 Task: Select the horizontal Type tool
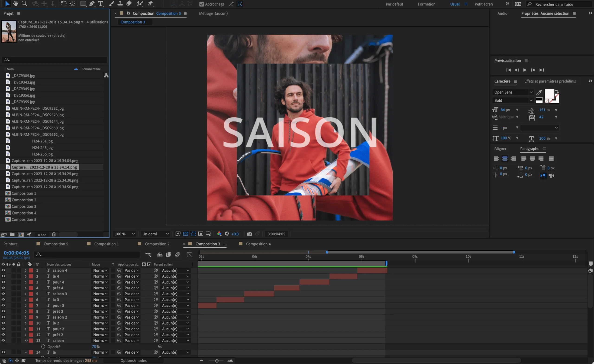[100, 4]
